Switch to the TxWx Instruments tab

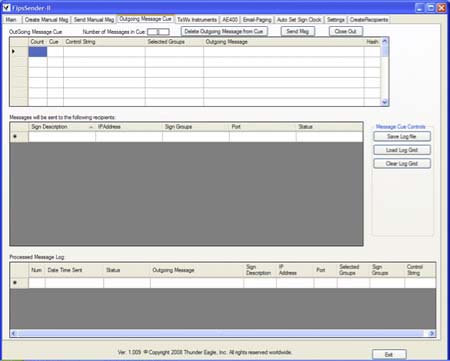point(197,20)
